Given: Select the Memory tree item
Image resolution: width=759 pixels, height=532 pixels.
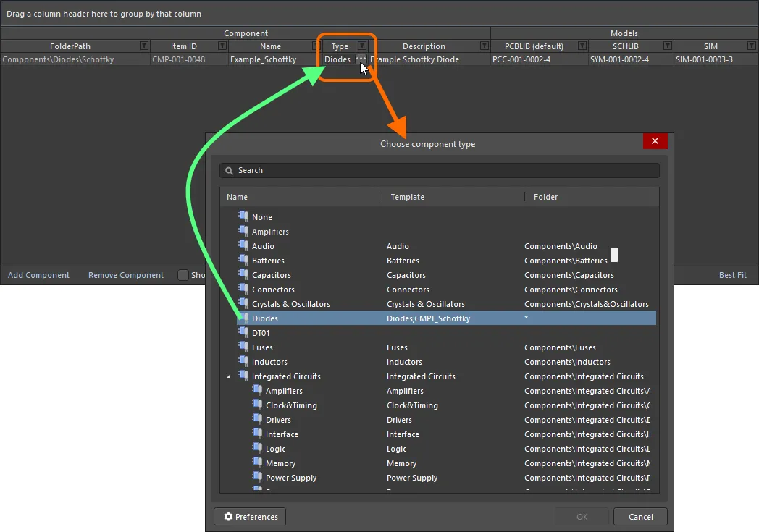Looking at the screenshot, I should point(280,463).
